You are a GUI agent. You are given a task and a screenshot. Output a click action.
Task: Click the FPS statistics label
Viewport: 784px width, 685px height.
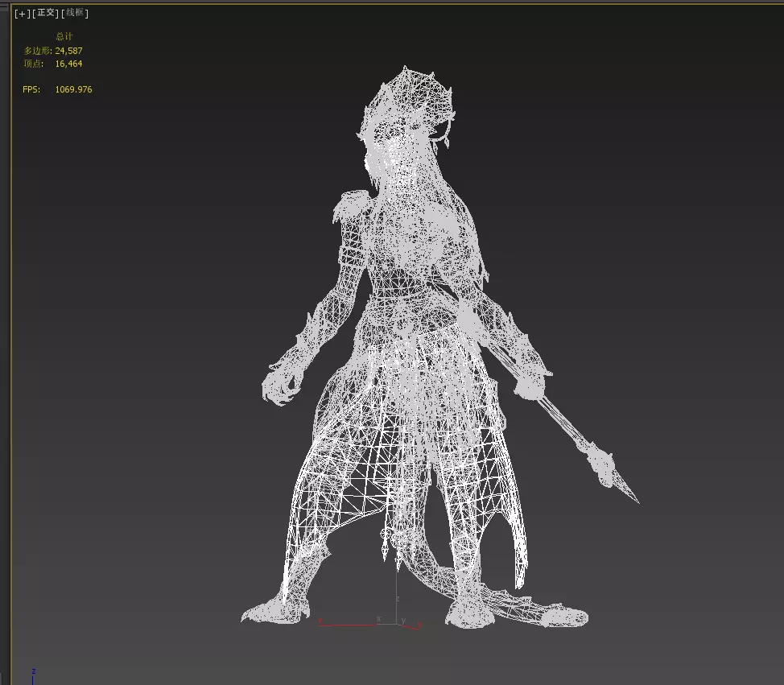(x=31, y=89)
